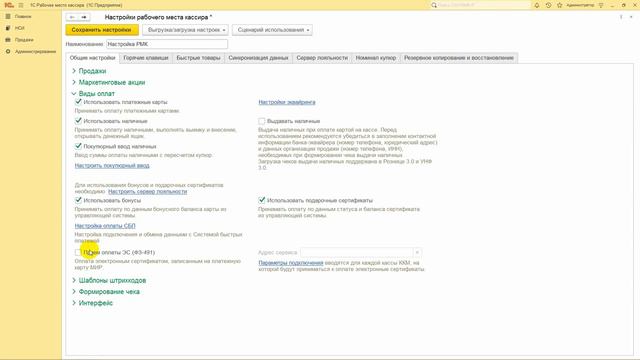Uncheck Использовать бонусы checkbox
This screenshot has height=360, width=640.
(x=78, y=200)
